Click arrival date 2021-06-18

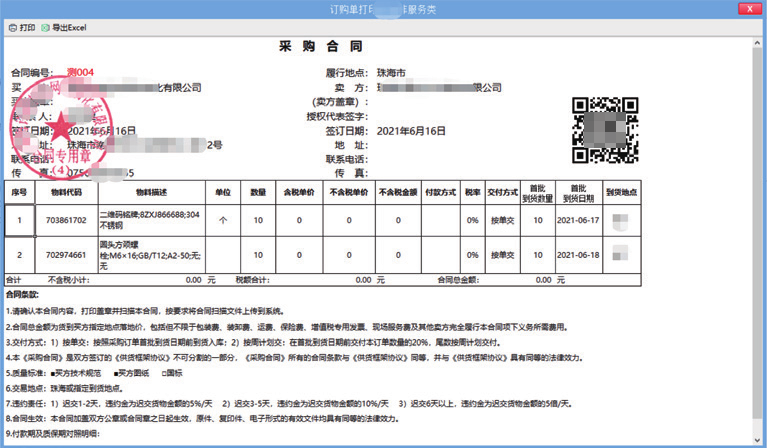(x=578, y=255)
